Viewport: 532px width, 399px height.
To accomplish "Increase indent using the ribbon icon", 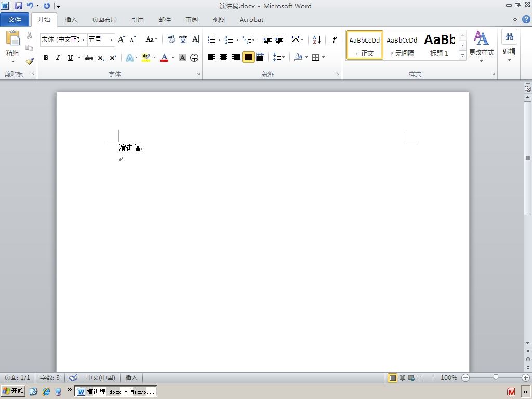I will (279, 39).
